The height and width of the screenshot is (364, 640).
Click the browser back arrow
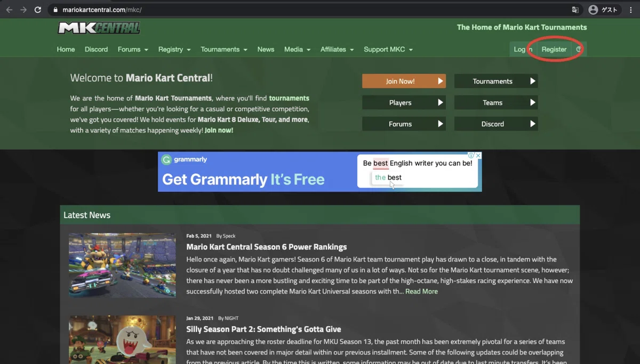[x=9, y=10]
